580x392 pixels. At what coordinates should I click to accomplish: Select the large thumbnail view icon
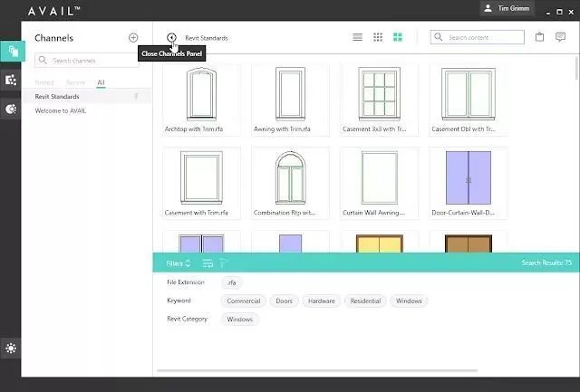point(398,37)
